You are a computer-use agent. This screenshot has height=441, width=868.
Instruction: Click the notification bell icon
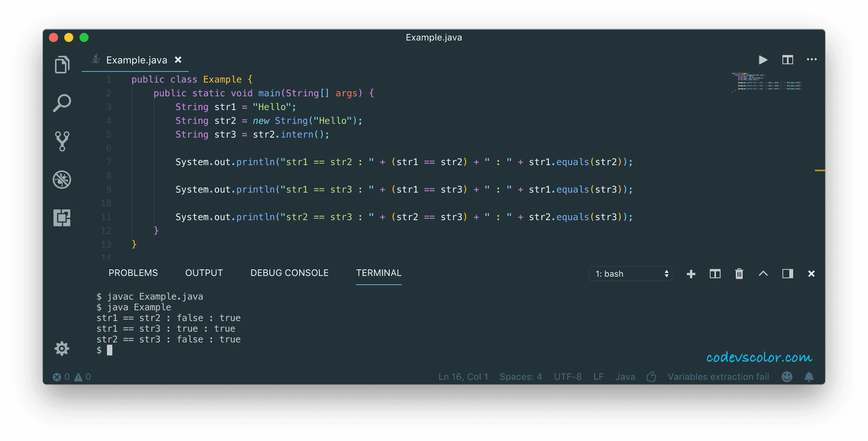(809, 377)
